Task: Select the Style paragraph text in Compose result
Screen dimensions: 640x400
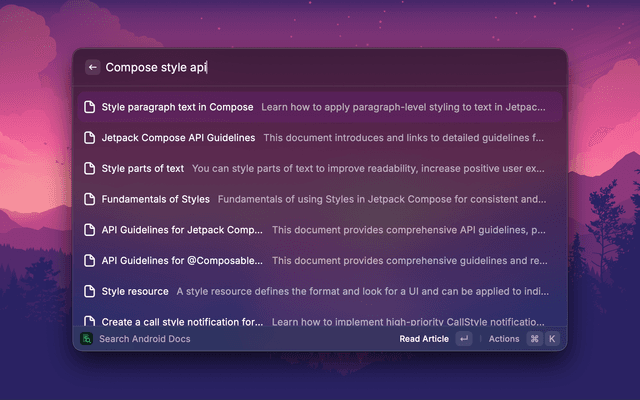Action: 320,107
